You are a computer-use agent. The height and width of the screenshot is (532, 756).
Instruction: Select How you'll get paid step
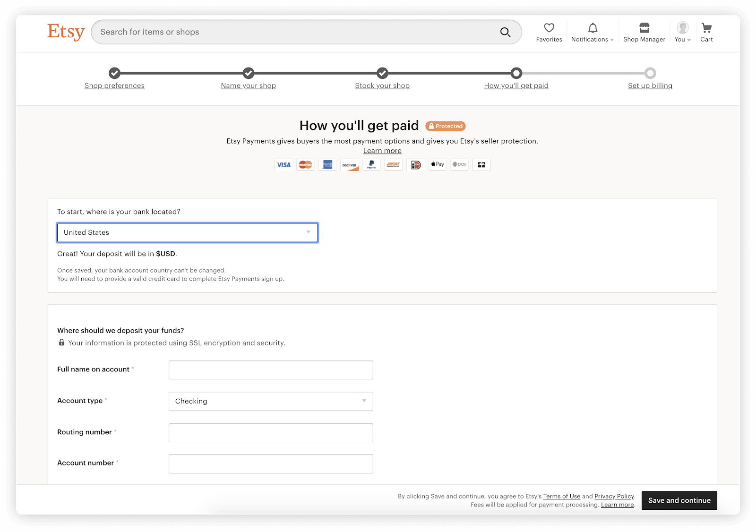tap(516, 86)
